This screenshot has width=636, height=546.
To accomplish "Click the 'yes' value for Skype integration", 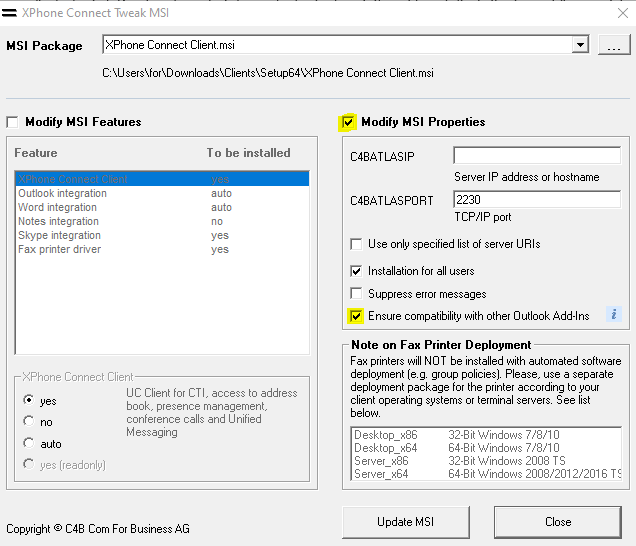I will pyautogui.click(x=220, y=236).
